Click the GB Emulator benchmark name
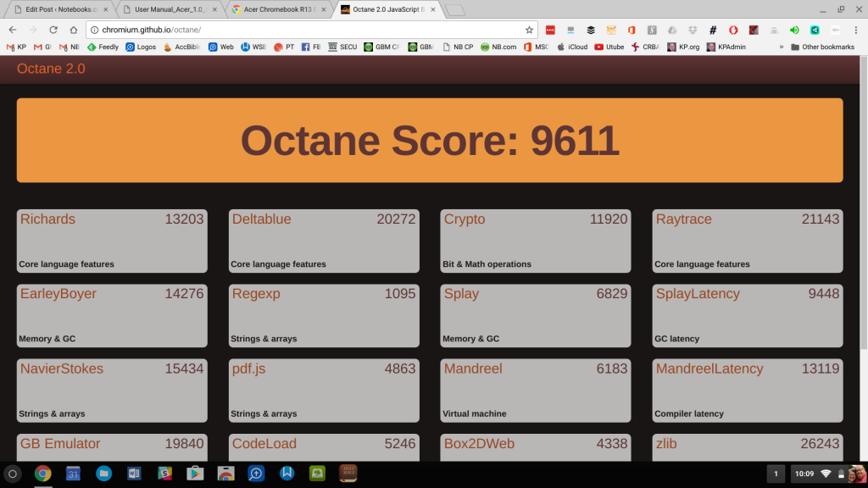 pyautogui.click(x=60, y=444)
